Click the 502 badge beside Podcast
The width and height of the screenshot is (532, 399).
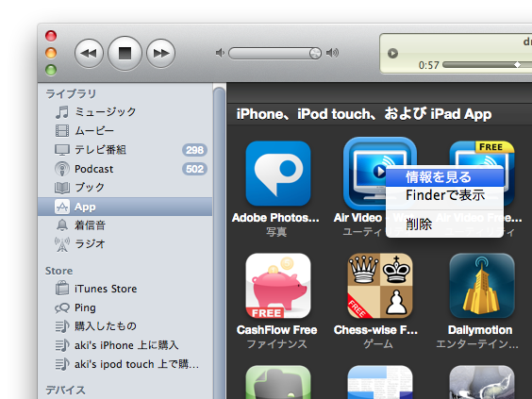click(x=194, y=169)
